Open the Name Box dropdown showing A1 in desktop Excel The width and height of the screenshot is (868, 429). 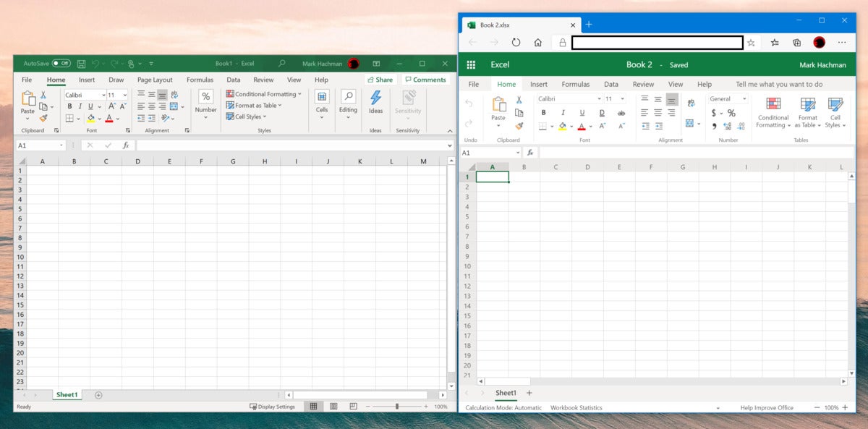pyautogui.click(x=61, y=145)
